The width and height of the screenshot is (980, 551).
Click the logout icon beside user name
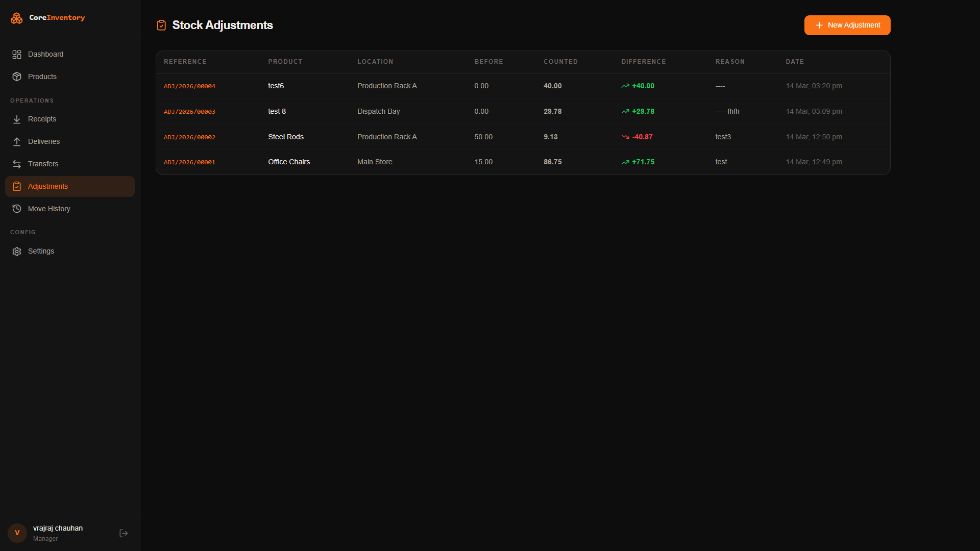tap(124, 533)
